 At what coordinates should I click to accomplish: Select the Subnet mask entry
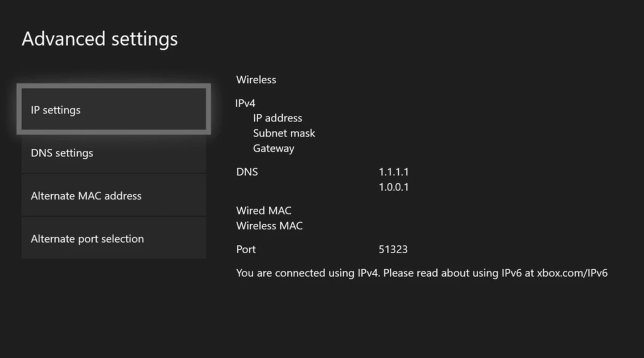click(x=284, y=133)
